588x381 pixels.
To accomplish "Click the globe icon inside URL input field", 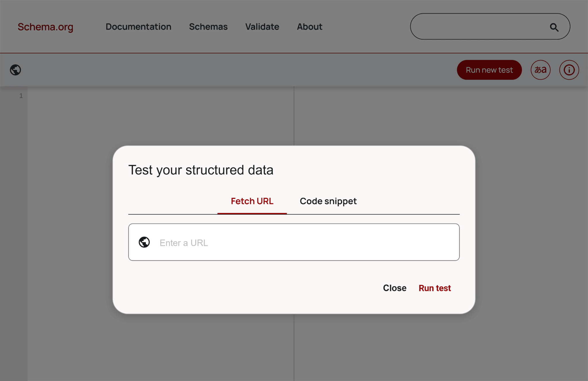I will (144, 242).
